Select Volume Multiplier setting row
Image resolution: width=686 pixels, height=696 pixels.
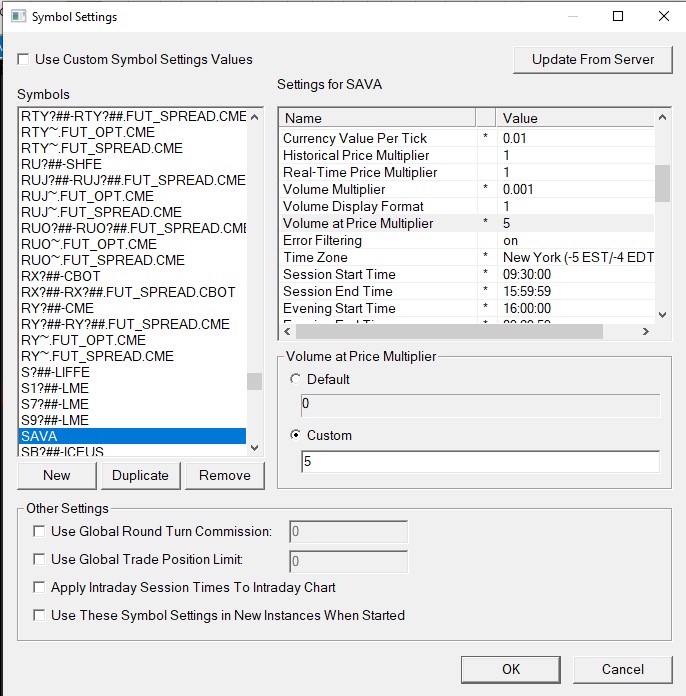(x=467, y=189)
